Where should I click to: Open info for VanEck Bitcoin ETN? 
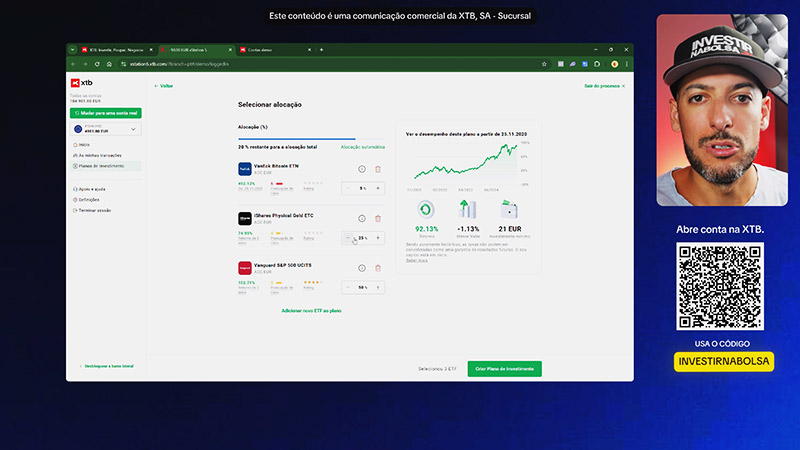362,169
